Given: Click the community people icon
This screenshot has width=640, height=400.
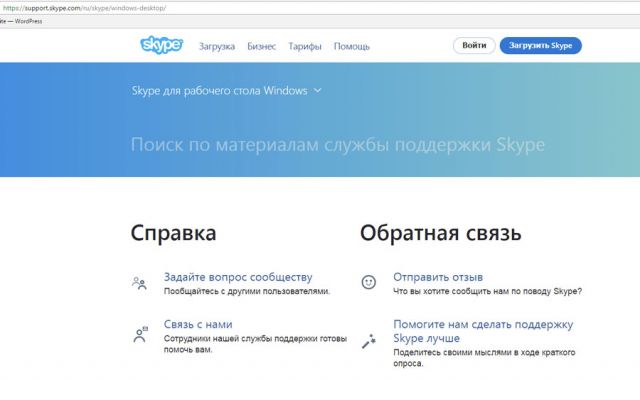Looking at the screenshot, I should [139, 283].
